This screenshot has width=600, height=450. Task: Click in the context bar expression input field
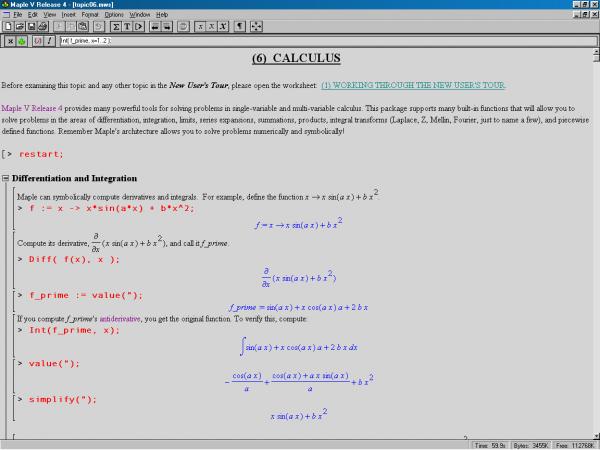pyautogui.click(x=328, y=41)
